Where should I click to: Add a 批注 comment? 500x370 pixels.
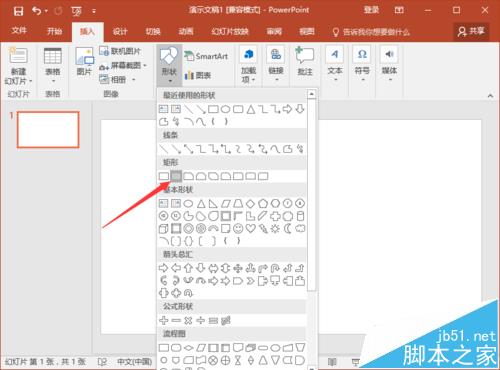(x=305, y=62)
